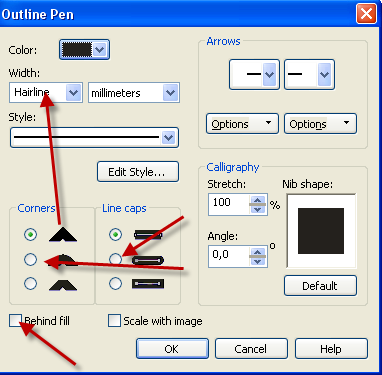Click the square line cap icon
Viewport: 382px width, 375px height.
(x=148, y=284)
